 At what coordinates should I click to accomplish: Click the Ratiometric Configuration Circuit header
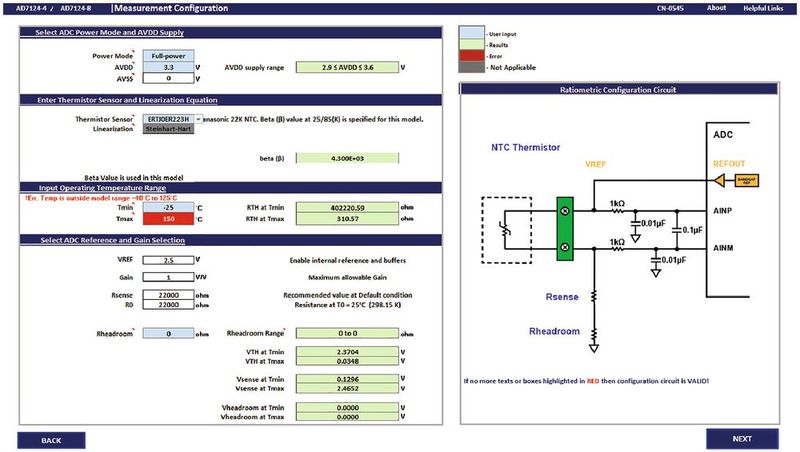point(618,90)
